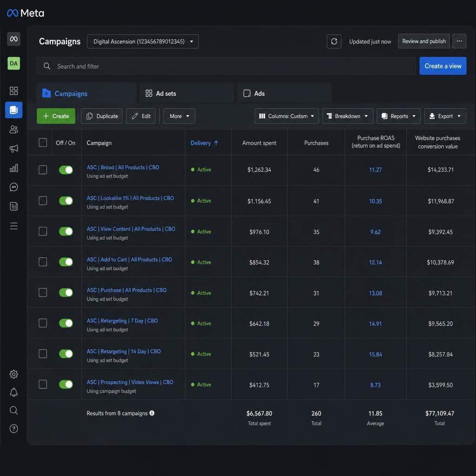Open the Reports dropdown
The image size is (476, 476).
click(x=398, y=116)
